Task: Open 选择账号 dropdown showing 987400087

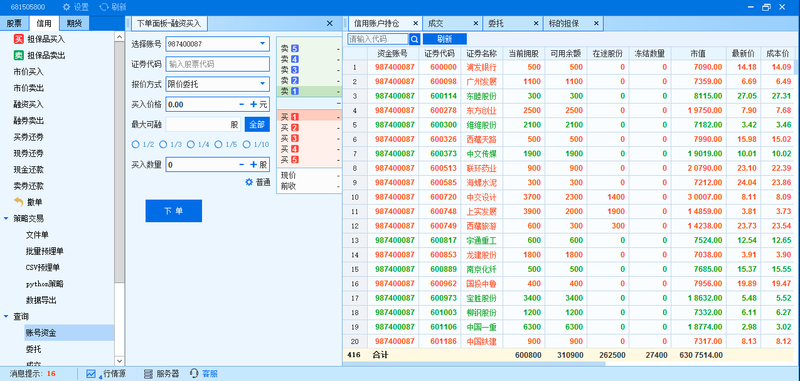Action: (x=218, y=44)
